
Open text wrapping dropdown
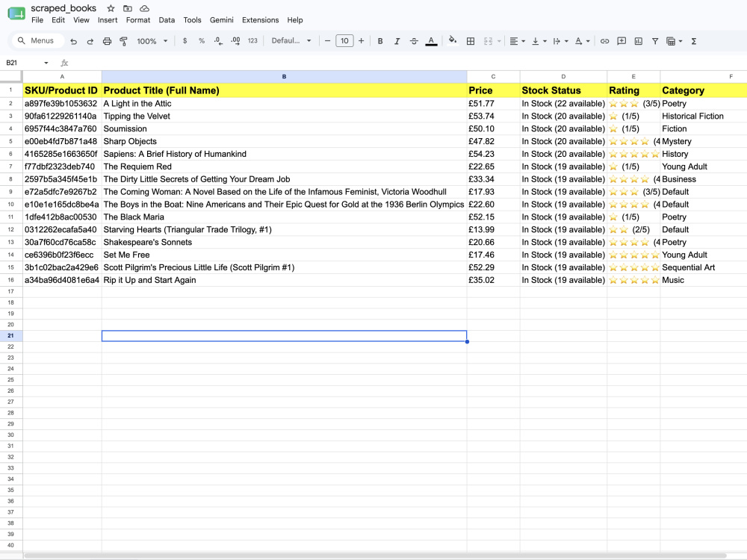[x=560, y=41]
